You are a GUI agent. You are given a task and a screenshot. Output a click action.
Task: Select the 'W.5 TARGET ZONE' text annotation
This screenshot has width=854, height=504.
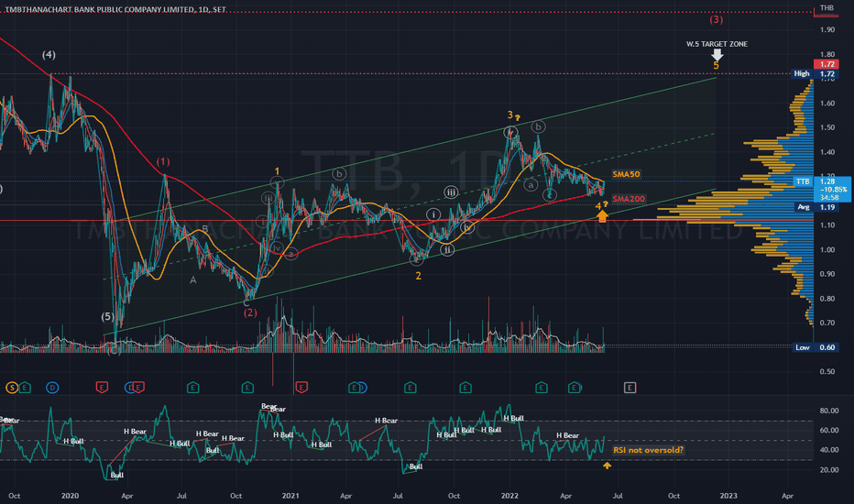pyautogui.click(x=717, y=44)
